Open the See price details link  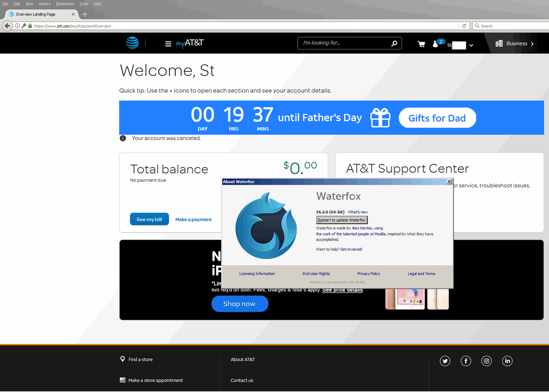[343, 290]
